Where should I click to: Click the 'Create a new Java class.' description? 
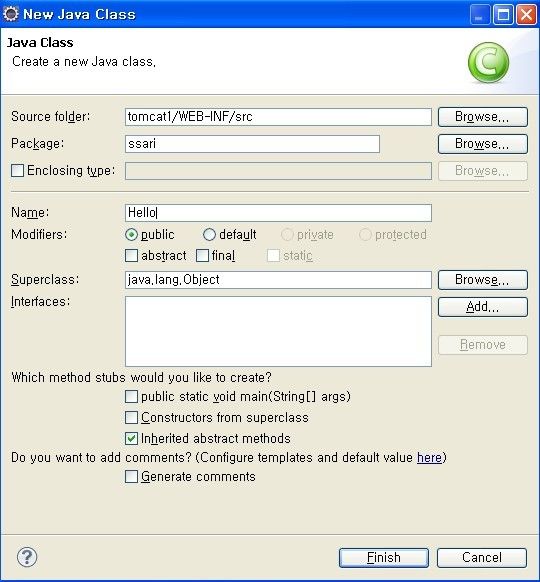(x=84, y=62)
